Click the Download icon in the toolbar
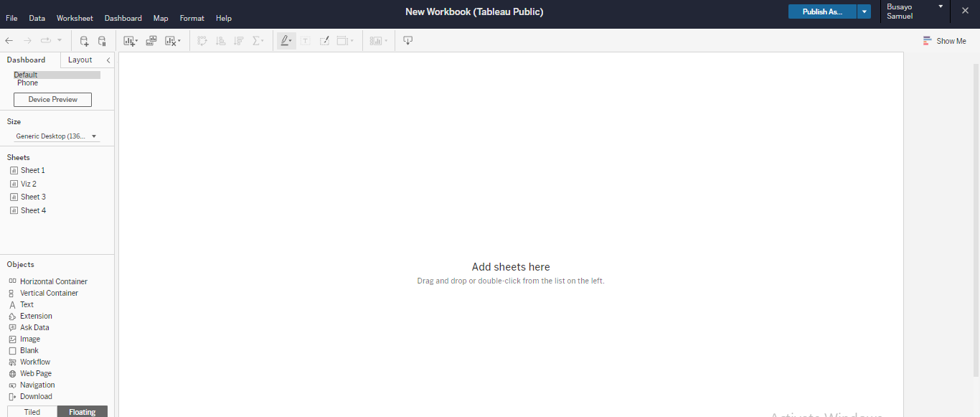The width and height of the screenshot is (980, 417). pyautogui.click(x=407, y=41)
